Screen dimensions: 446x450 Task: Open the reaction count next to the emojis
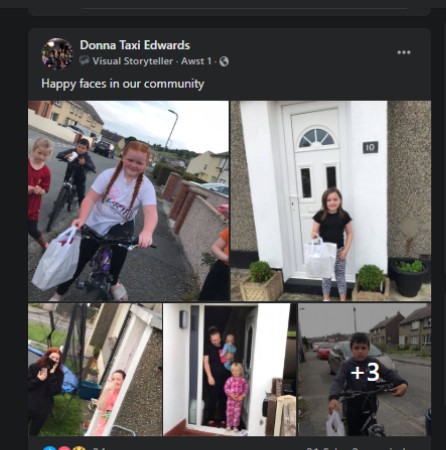[x=99, y=448]
